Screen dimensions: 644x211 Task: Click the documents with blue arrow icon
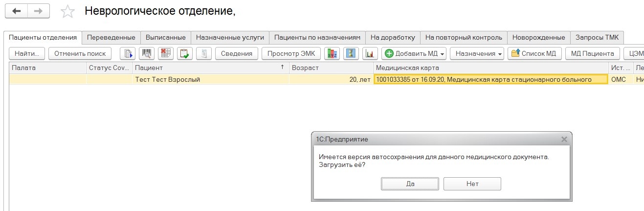(128, 53)
